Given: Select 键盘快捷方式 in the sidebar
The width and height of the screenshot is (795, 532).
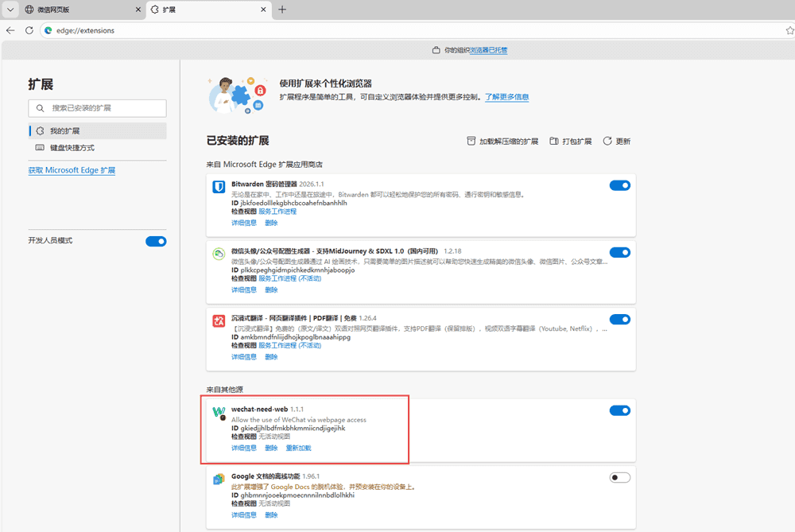Looking at the screenshot, I should pos(72,148).
